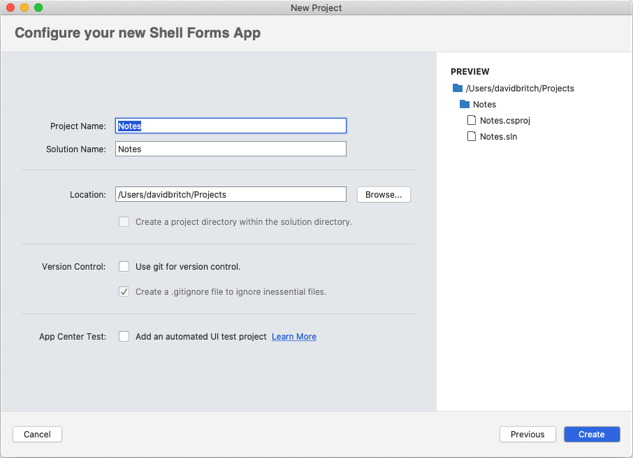The width and height of the screenshot is (633, 458).
Task: Click into the Project Name field
Action: 230,126
